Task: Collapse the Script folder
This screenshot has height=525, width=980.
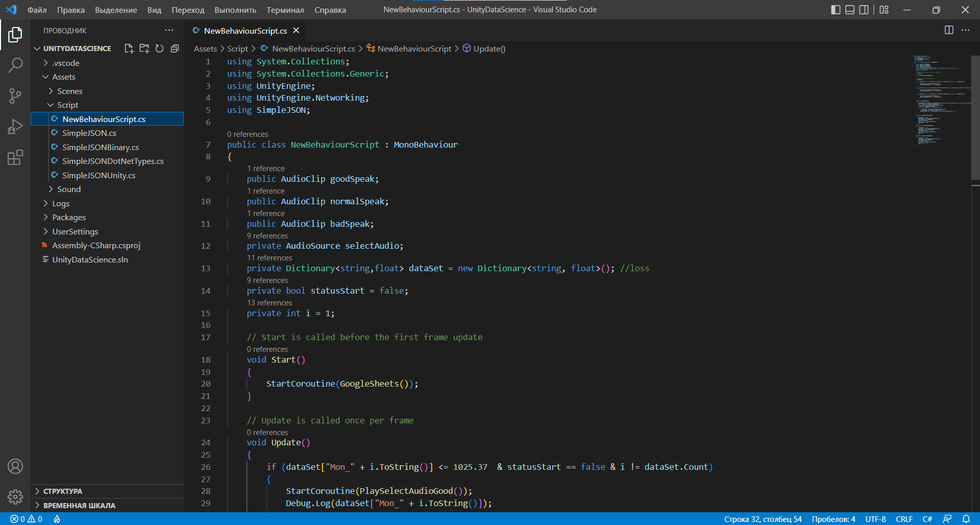Action: pos(107,105)
